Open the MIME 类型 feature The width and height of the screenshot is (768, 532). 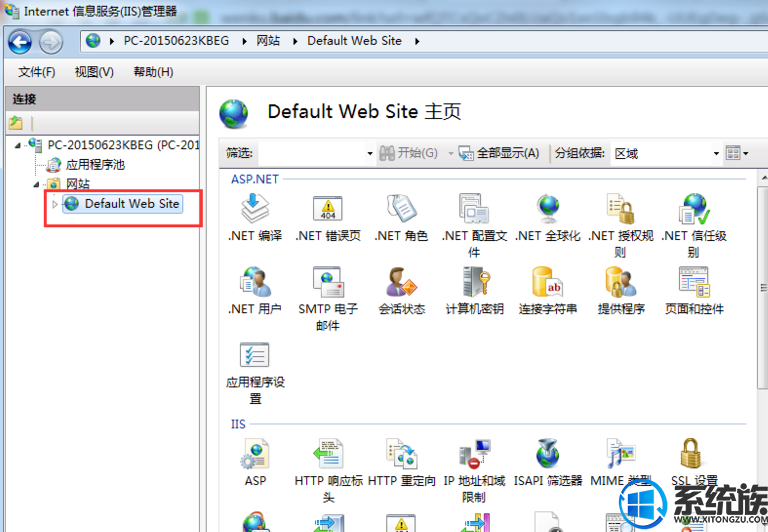click(x=621, y=462)
